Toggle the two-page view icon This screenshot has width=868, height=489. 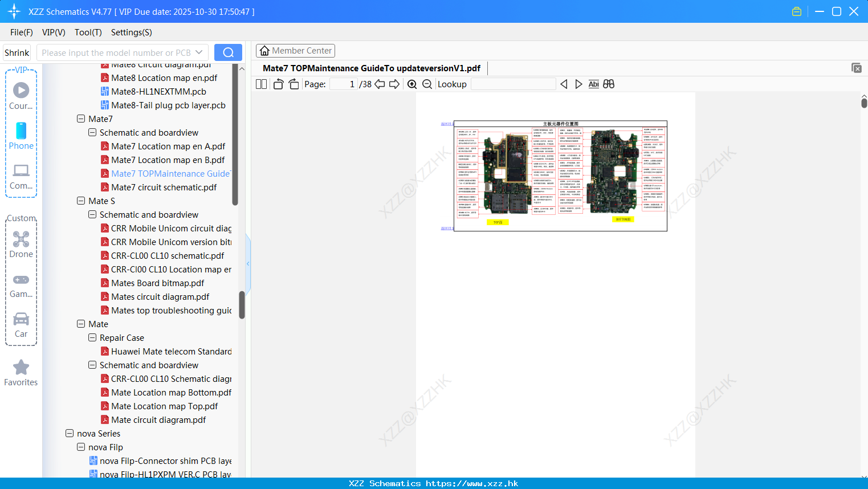[261, 84]
